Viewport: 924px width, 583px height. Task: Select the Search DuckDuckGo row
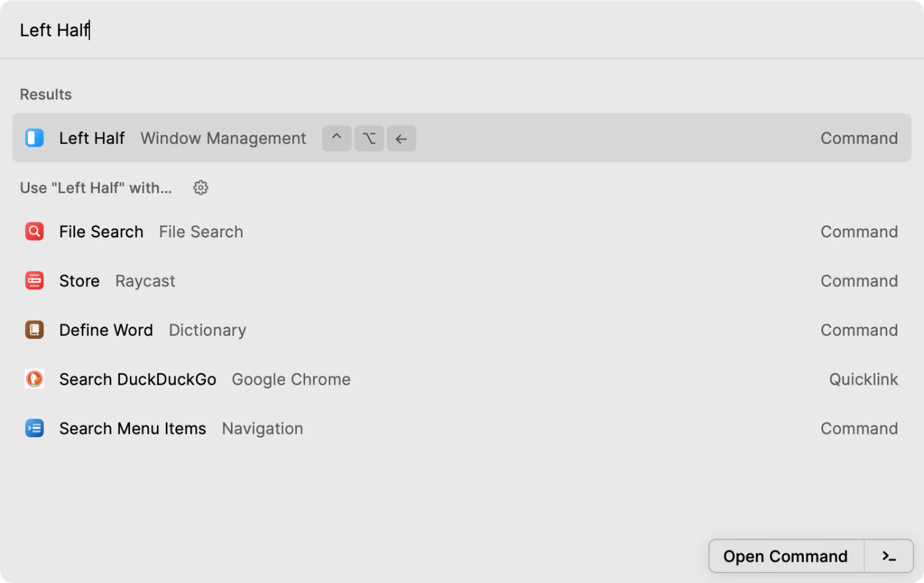tap(462, 379)
